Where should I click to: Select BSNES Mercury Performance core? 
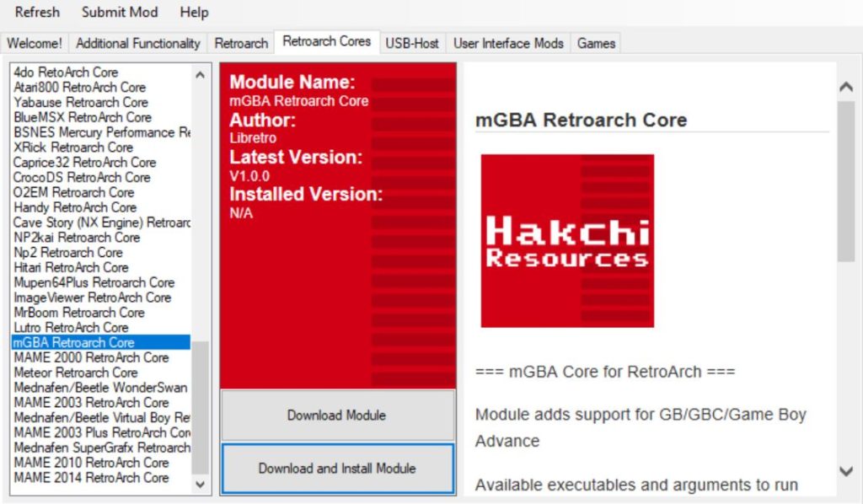[101, 132]
